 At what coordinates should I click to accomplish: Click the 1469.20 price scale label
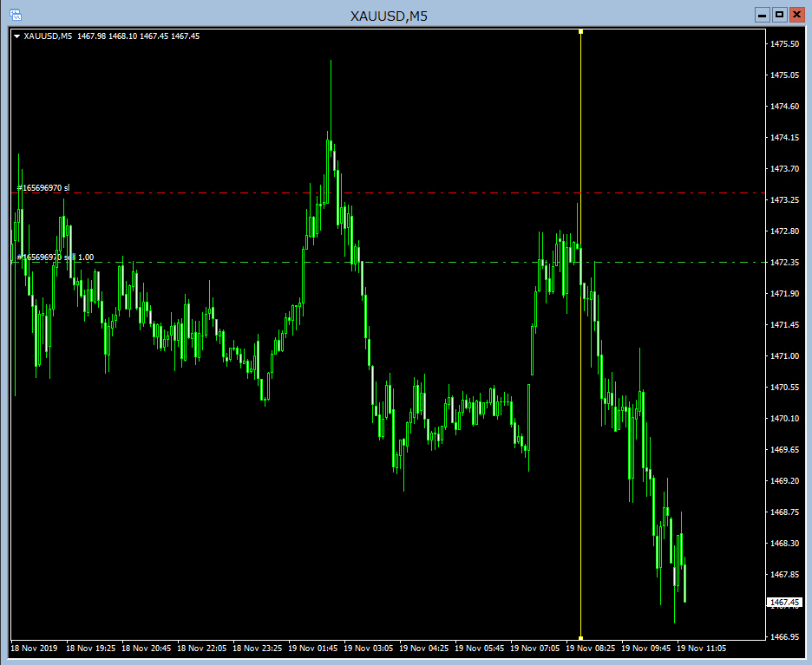point(784,481)
